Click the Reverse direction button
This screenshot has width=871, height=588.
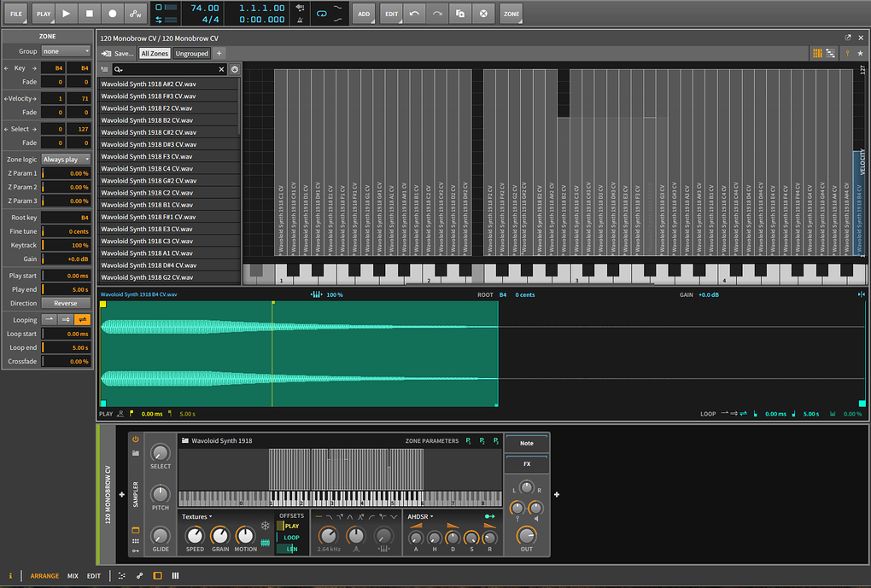click(x=66, y=303)
